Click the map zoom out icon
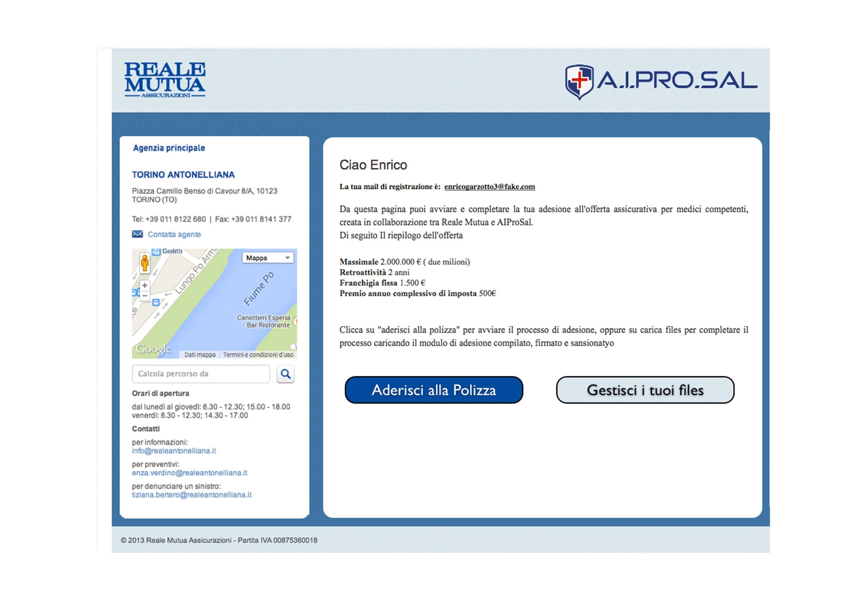 145,295
